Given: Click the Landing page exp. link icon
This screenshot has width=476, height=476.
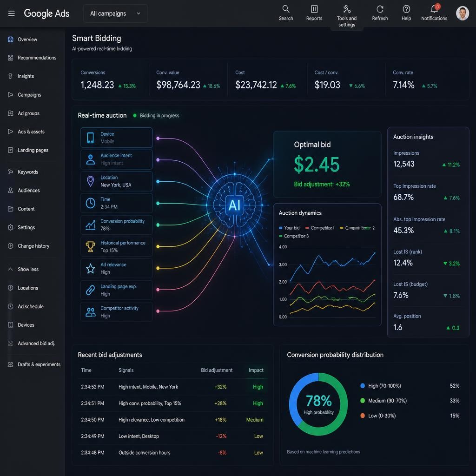Looking at the screenshot, I should [x=91, y=290].
